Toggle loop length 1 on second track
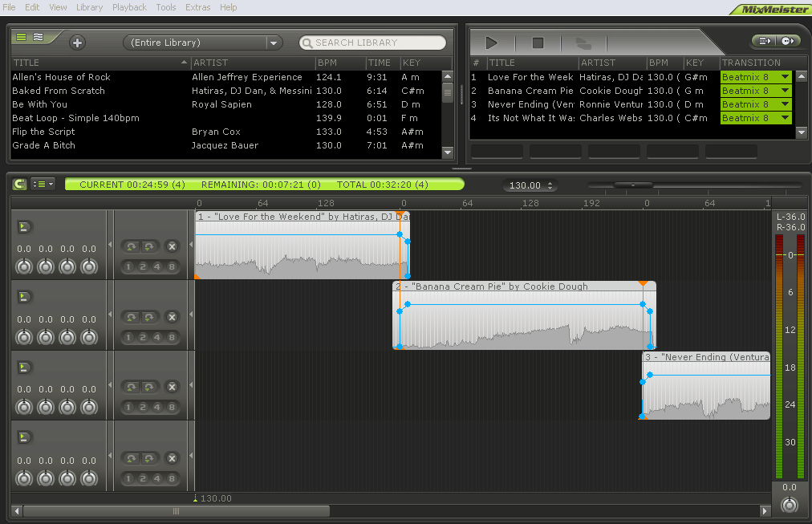812x524 pixels. pos(128,338)
